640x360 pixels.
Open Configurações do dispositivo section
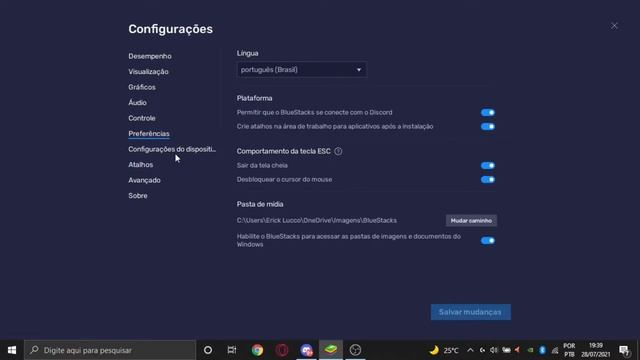click(172, 149)
